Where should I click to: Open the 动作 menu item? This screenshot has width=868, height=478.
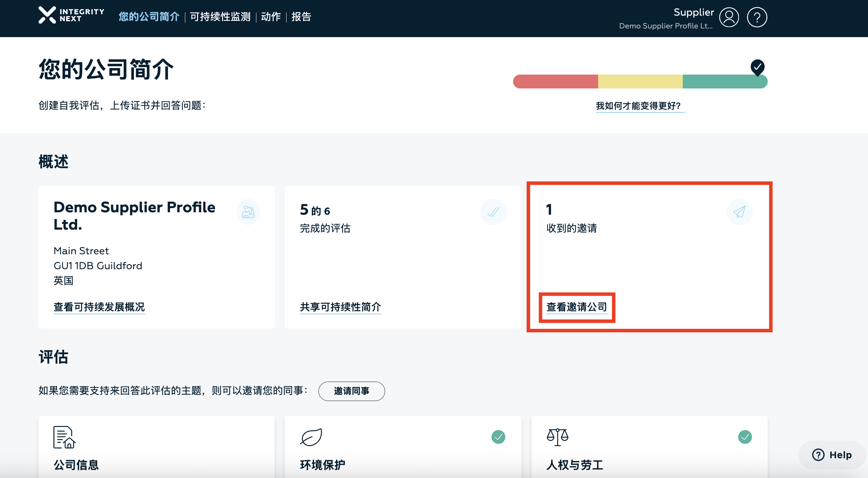(271, 17)
